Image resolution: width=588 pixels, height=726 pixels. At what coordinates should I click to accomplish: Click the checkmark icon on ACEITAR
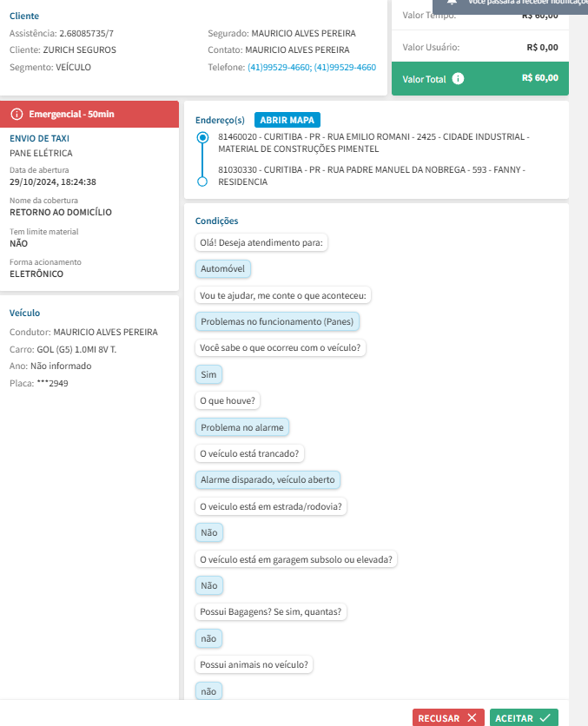(x=545, y=718)
